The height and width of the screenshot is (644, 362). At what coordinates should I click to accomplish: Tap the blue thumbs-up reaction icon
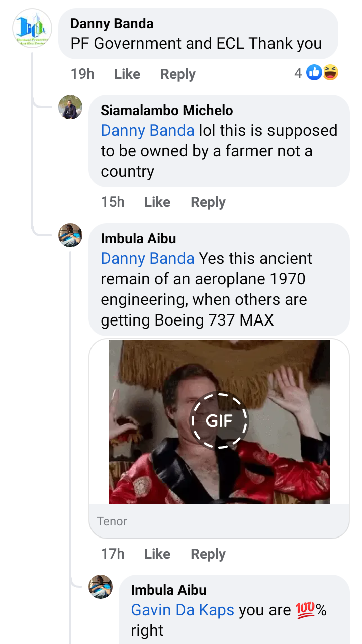click(x=314, y=73)
